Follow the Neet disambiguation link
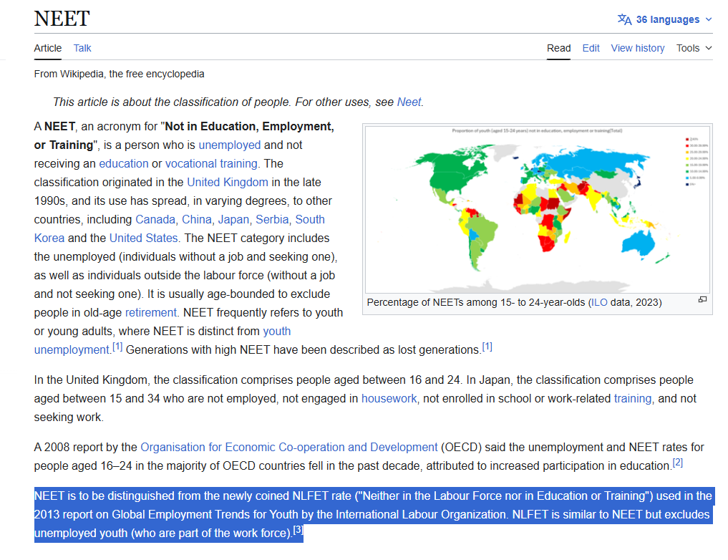The image size is (728, 560). 409,102
